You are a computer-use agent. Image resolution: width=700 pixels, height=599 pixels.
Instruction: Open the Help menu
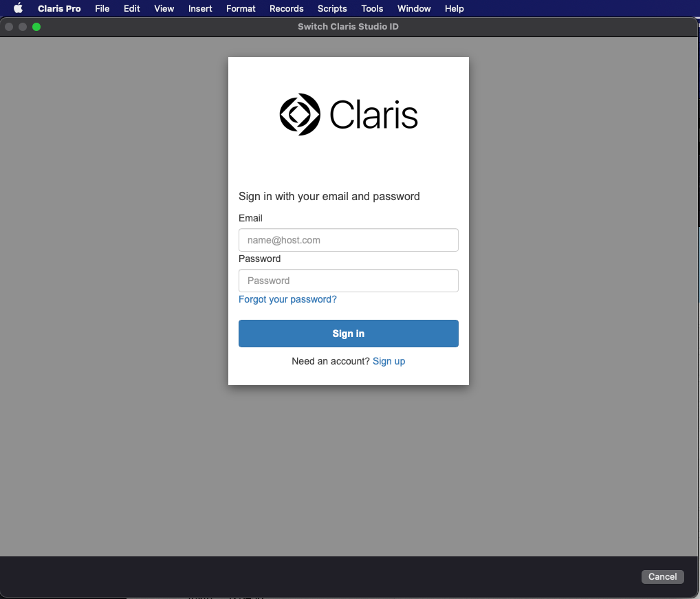click(x=454, y=8)
